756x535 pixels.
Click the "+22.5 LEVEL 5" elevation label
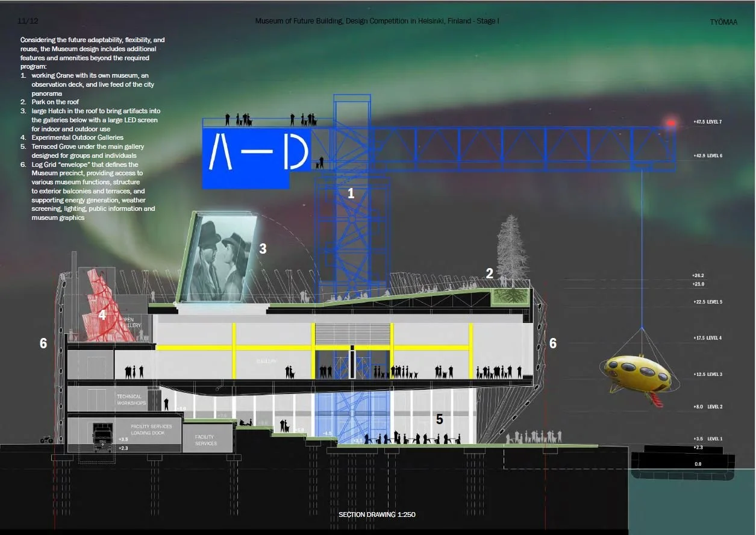click(708, 302)
